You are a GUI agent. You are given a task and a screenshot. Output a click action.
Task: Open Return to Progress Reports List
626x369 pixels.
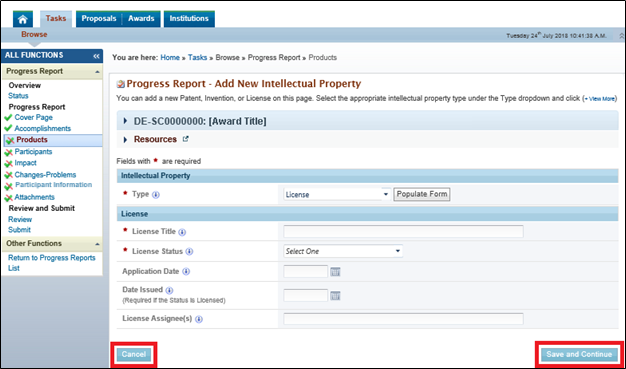point(52,263)
